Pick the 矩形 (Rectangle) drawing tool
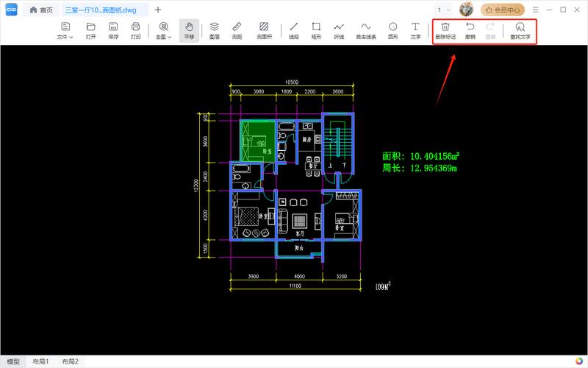 click(316, 30)
